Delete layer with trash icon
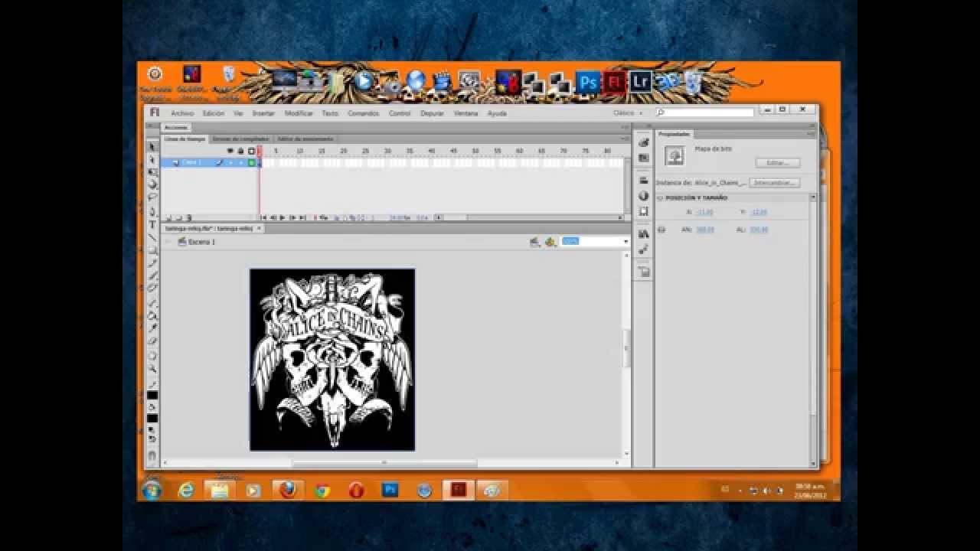The height and width of the screenshot is (551, 980). click(x=189, y=217)
